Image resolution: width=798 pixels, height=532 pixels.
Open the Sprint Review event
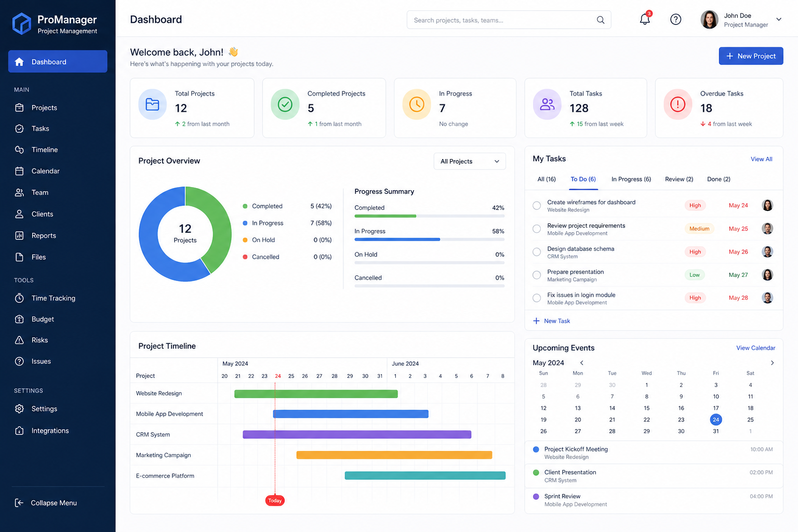[654, 500]
